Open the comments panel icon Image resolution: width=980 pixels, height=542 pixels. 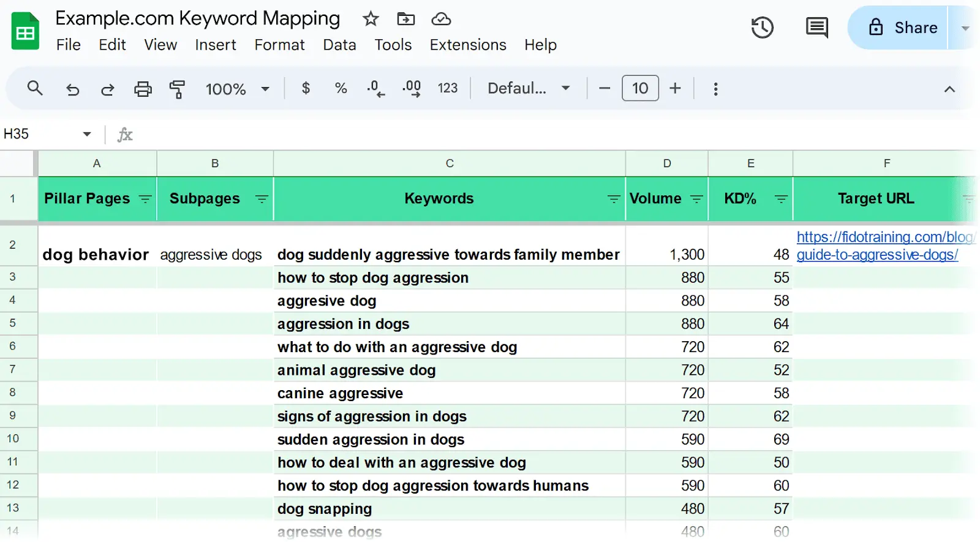(x=816, y=28)
